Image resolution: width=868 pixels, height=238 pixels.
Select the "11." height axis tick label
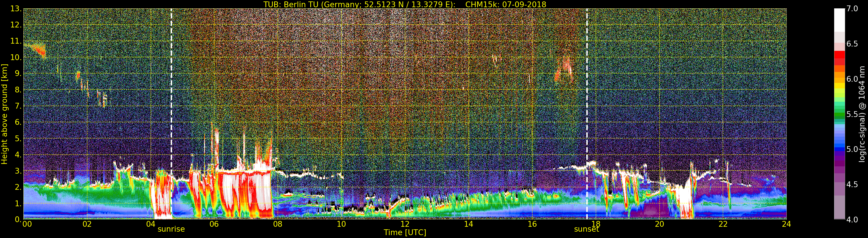tap(16, 41)
